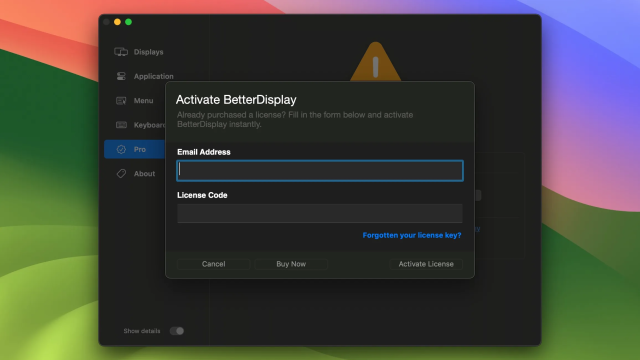
Task: Cancel the activation dialog
Action: (x=213, y=264)
